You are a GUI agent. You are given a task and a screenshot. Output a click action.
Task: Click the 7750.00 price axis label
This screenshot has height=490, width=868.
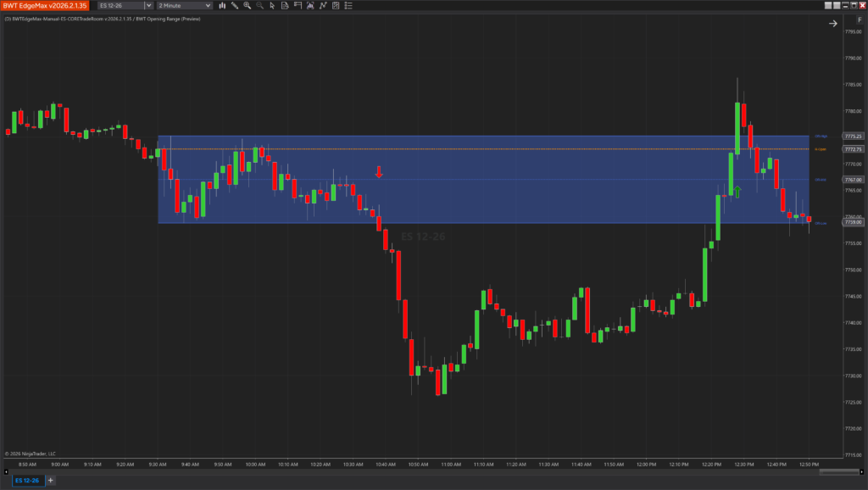pyautogui.click(x=853, y=270)
